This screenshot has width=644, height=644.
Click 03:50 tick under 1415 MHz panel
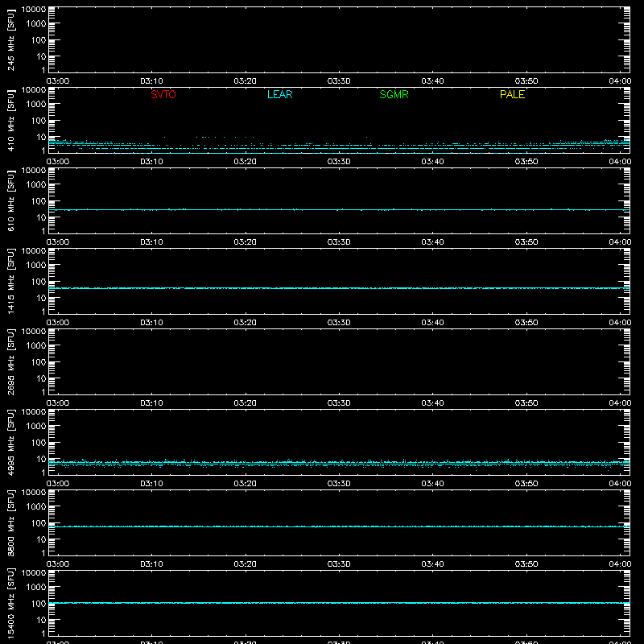(x=526, y=323)
